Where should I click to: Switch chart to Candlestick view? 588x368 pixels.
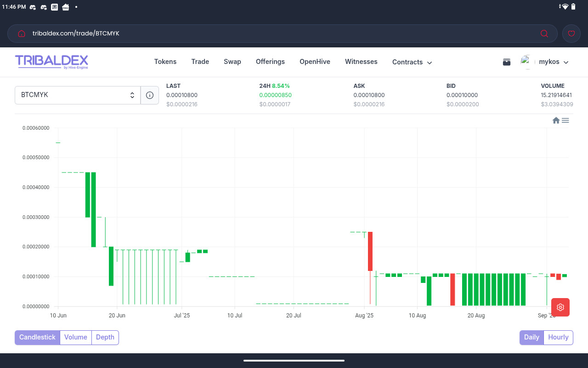tap(37, 337)
